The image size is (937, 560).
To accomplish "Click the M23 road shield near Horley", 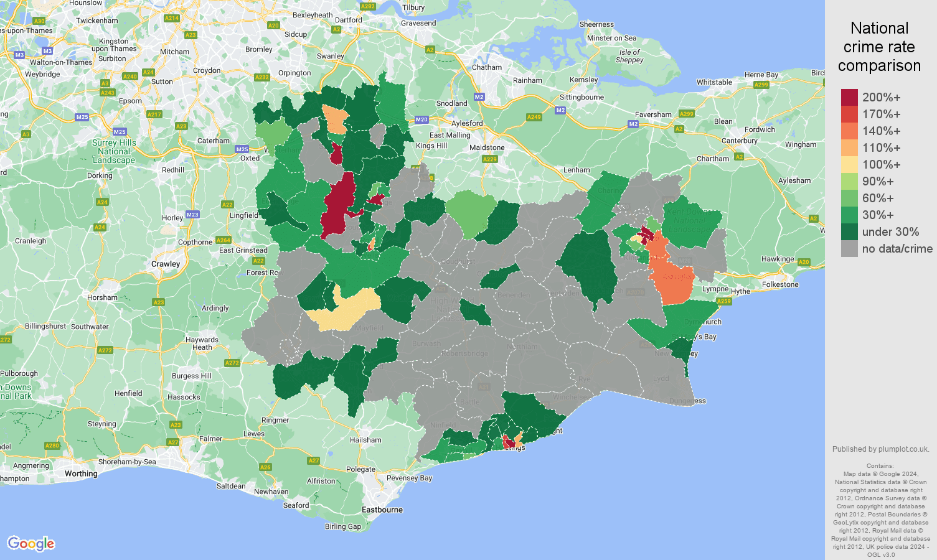I will tap(192, 215).
